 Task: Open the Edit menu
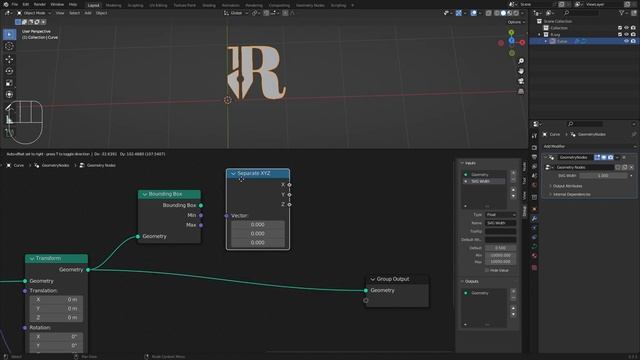click(26, 4)
